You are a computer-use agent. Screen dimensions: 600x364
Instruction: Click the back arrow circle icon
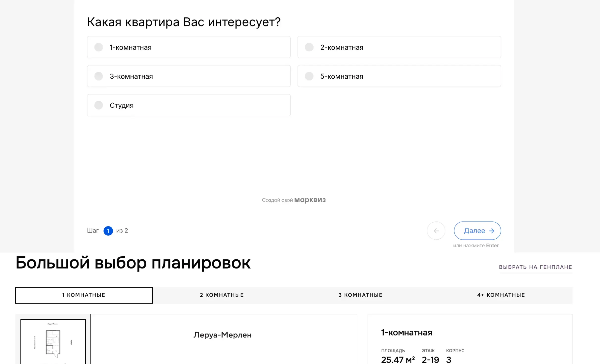[436, 230]
